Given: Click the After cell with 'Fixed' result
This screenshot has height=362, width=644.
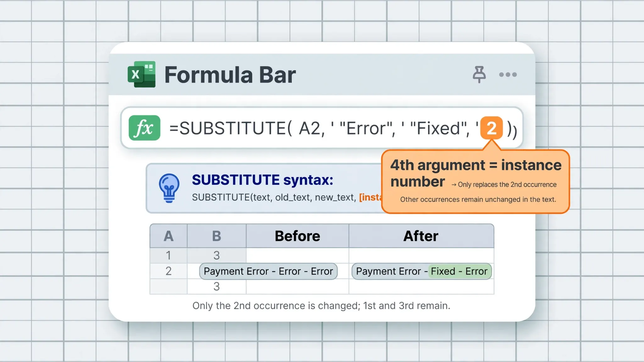Looking at the screenshot, I should click(422, 271).
